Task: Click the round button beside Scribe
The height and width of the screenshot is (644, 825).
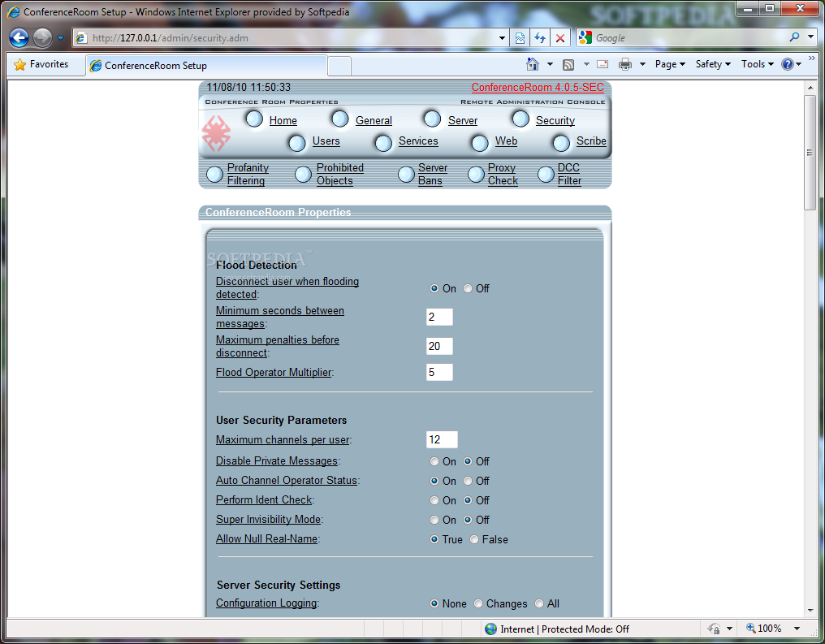Action: tap(561, 143)
